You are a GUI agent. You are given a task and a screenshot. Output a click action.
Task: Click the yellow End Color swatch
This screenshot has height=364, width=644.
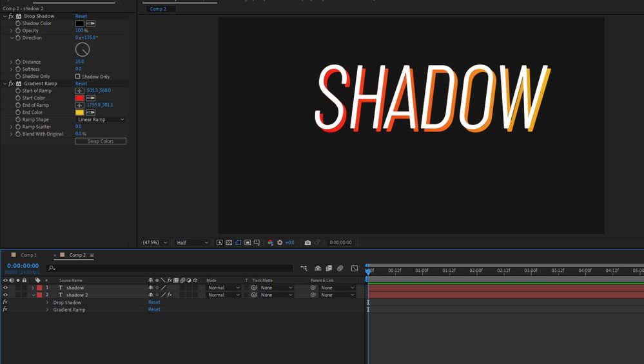coord(80,113)
